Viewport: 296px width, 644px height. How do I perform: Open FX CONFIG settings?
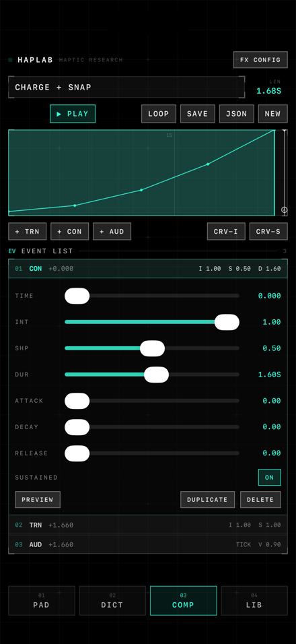click(260, 60)
